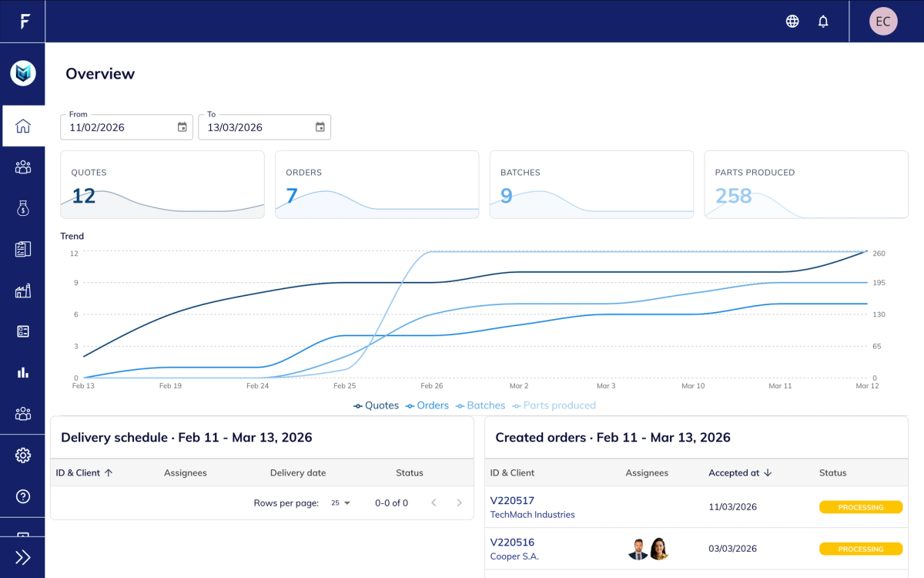Select the Orders summary card
The height and width of the screenshot is (578, 924).
pos(377,184)
